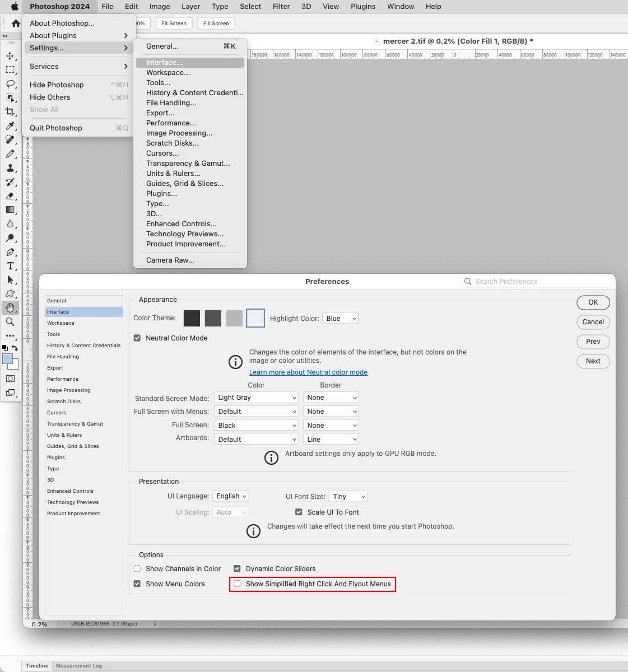Screen dimensions: 628x672
Task: Expand the Services submenu
Action: pos(79,66)
